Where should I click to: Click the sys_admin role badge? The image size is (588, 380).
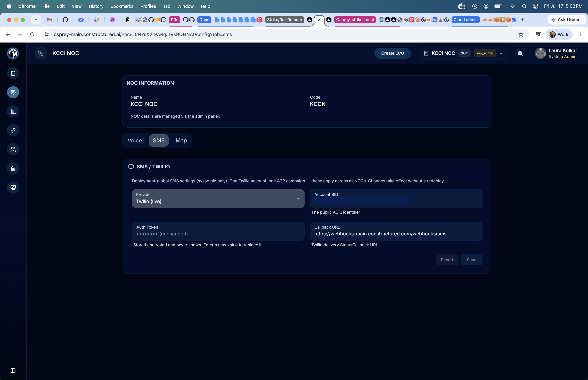pyautogui.click(x=485, y=53)
